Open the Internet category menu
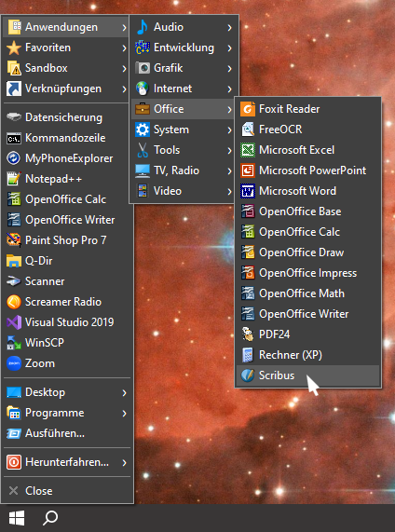Image resolution: width=395 pixels, height=532 pixels. coord(184,89)
